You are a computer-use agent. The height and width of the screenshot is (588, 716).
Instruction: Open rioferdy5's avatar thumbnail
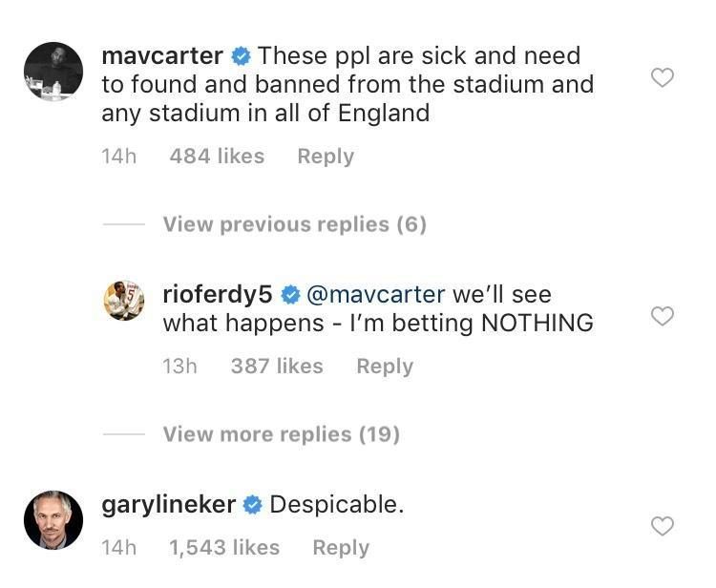[124, 301]
